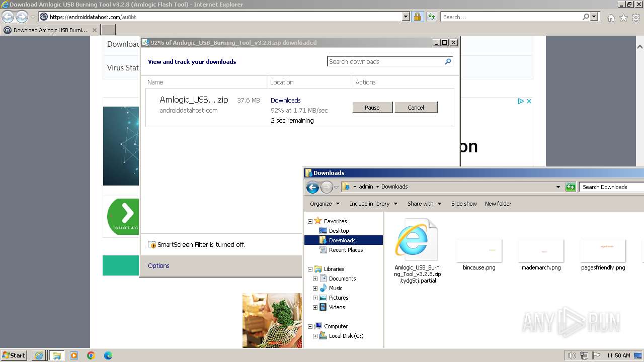Click the IE forward navigation arrow
The height and width of the screenshot is (362, 644).
[22, 17]
